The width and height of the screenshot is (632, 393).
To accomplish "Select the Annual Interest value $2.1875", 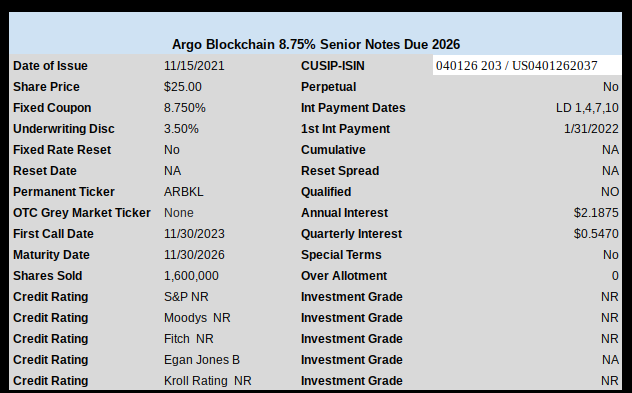I will pos(596,213).
